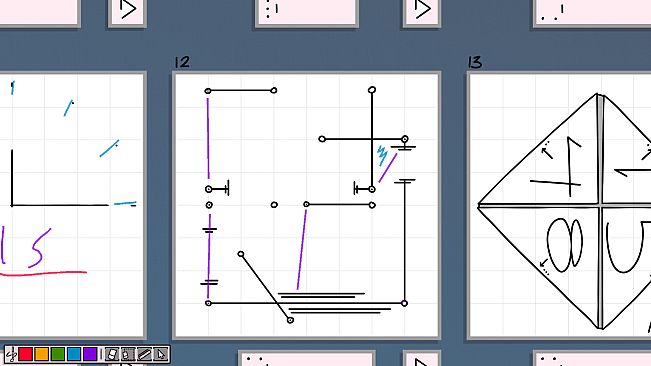Image resolution: width=651 pixels, height=366 pixels.
Task: Select the eraser tool
Action: click(112, 354)
